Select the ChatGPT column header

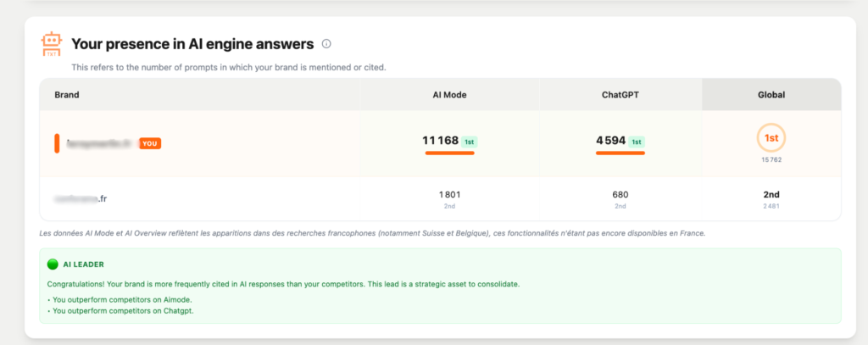tap(620, 95)
